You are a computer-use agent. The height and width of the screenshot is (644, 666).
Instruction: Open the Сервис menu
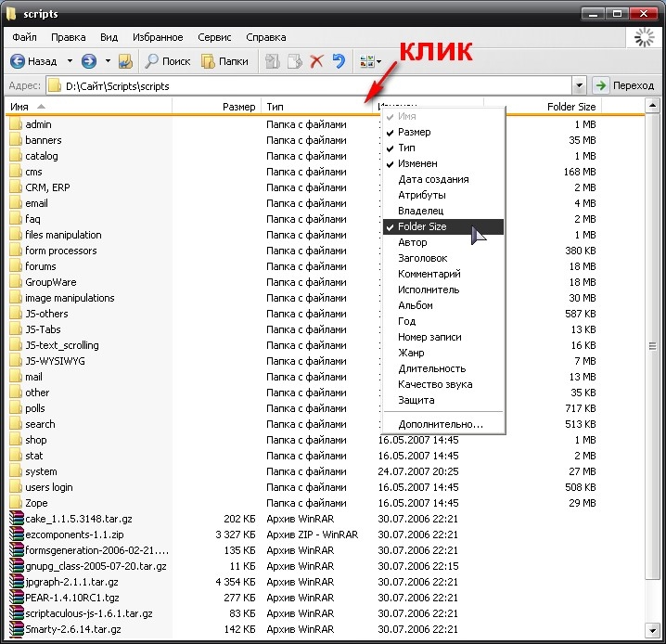(x=214, y=37)
